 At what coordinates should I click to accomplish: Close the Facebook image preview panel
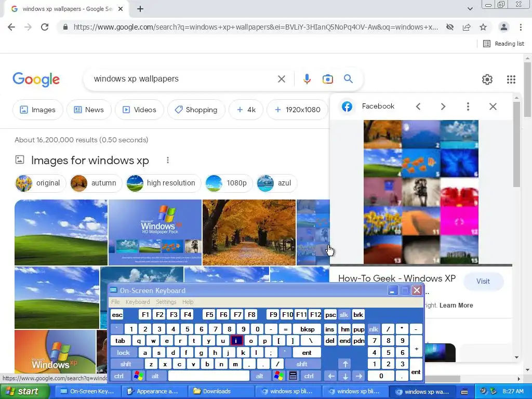point(493,107)
